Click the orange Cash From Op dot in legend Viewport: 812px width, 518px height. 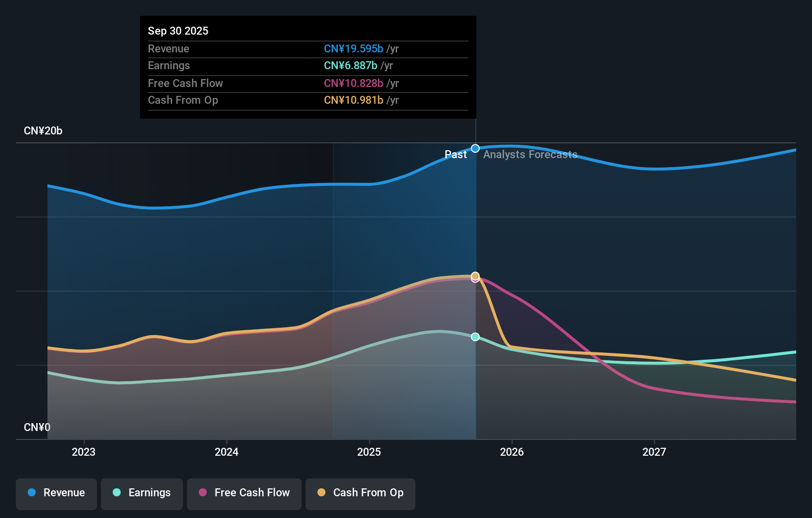pyautogui.click(x=321, y=493)
